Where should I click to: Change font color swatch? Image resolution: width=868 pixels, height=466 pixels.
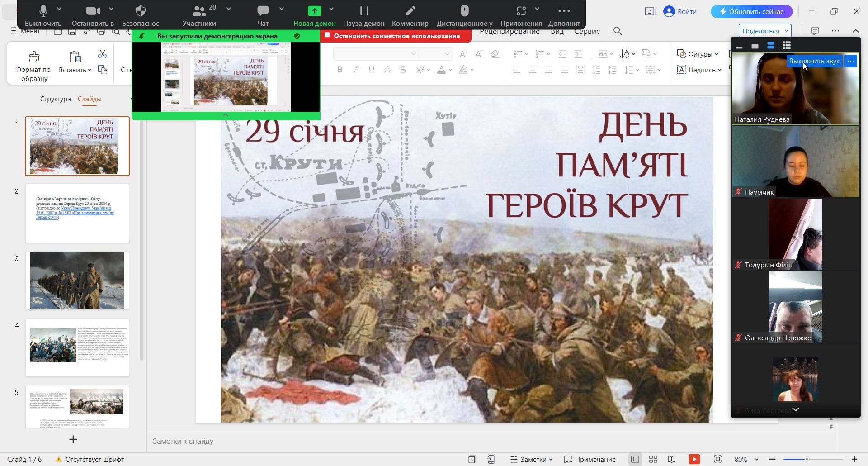tap(441, 70)
